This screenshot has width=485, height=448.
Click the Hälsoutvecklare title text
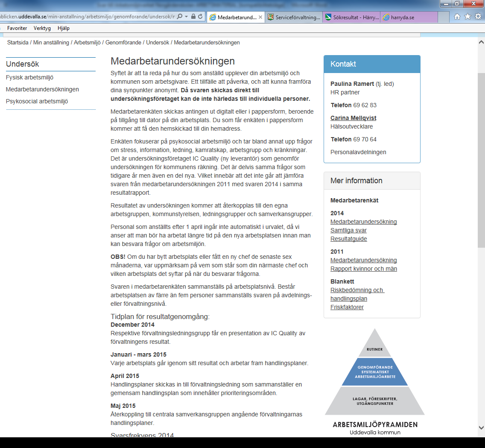click(351, 126)
